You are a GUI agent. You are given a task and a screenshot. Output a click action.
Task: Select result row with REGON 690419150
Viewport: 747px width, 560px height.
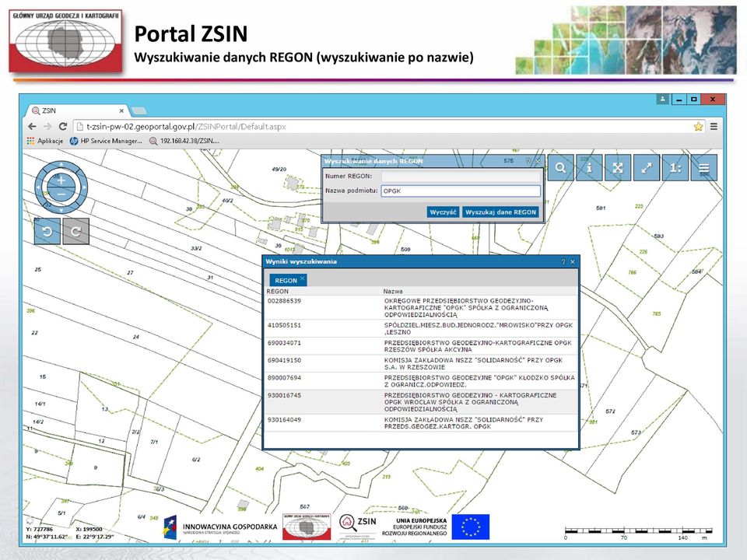421,364
